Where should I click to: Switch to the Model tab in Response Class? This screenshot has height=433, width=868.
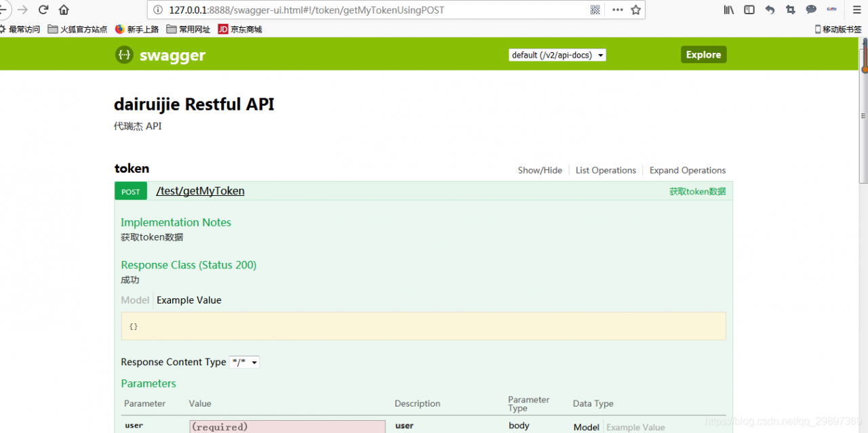(135, 300)
